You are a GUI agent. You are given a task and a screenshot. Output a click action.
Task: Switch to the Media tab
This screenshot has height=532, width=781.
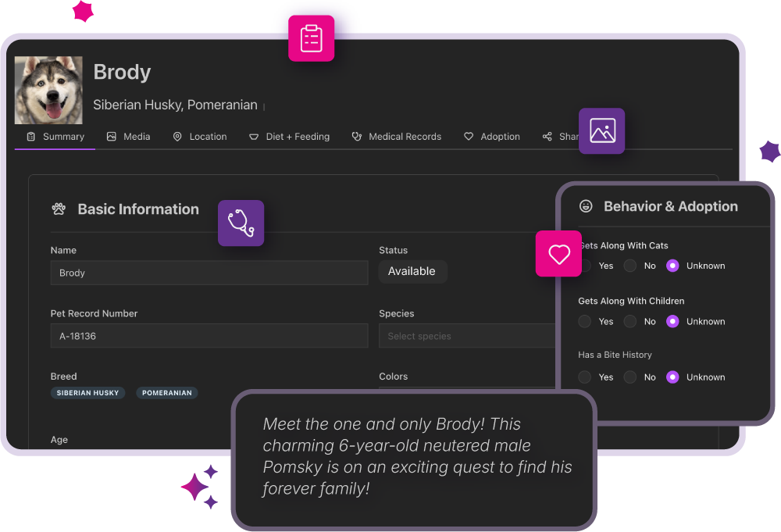click(129, 137)
